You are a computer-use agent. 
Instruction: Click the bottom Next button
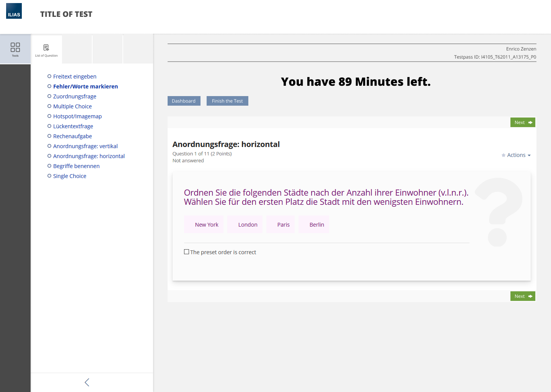[x=522, y=296]
